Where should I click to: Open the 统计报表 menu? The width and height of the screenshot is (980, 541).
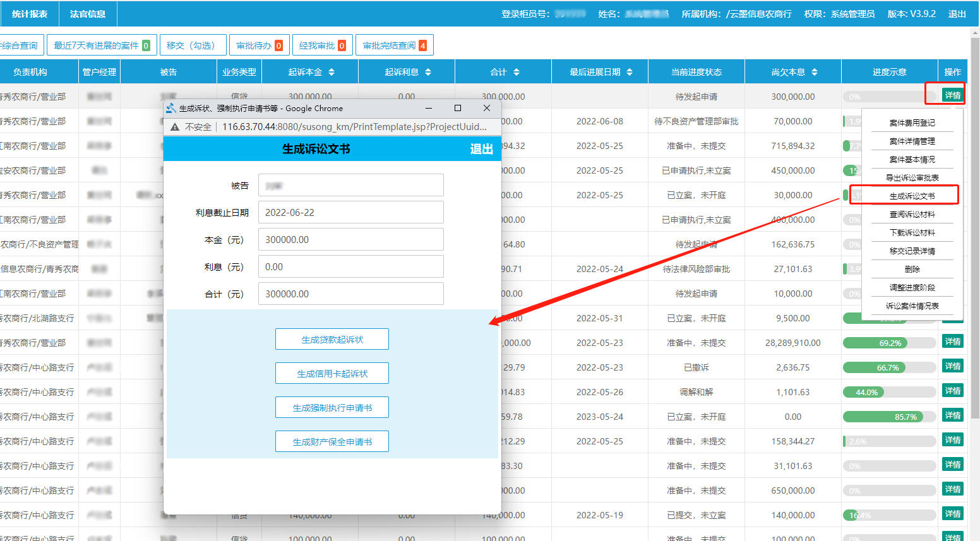28,13
